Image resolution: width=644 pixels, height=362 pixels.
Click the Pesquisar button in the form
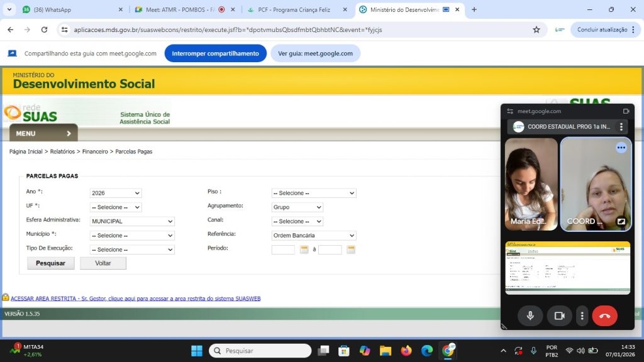click(x=51, y=263)
